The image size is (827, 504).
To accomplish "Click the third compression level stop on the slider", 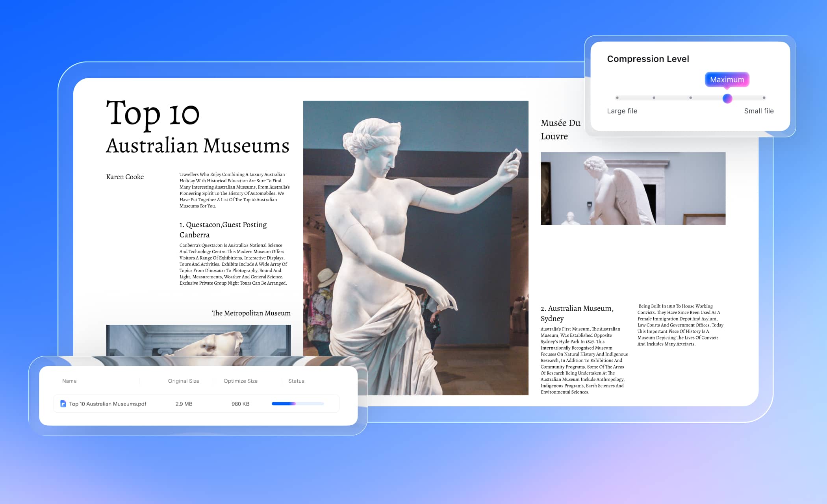I will point(690,98).
